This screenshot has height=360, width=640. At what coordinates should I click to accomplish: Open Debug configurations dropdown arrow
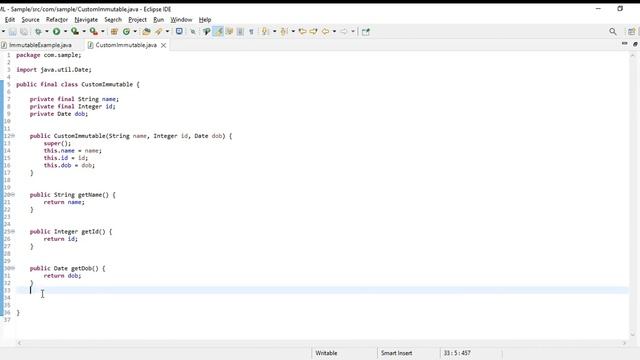click(47, 31)
